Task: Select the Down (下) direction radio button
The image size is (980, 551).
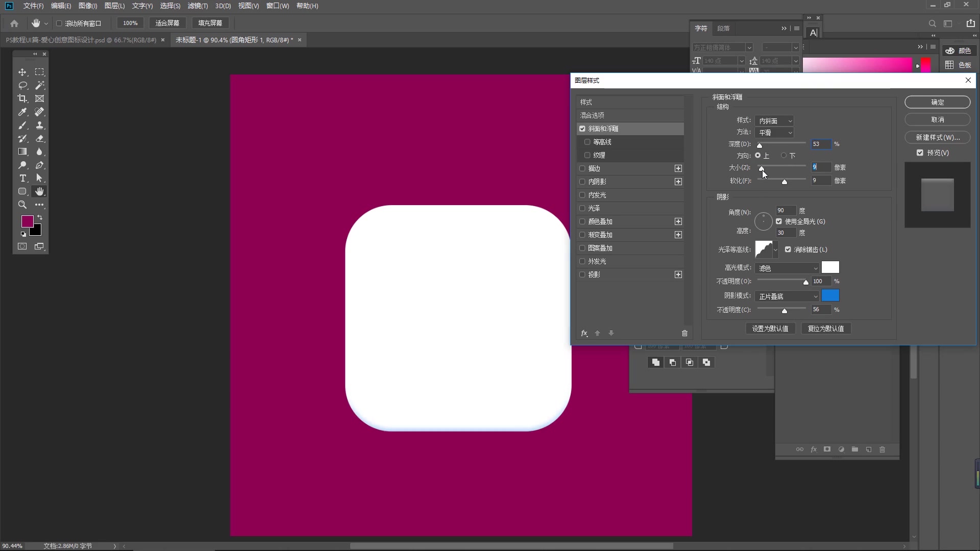Action: (783, 156)
